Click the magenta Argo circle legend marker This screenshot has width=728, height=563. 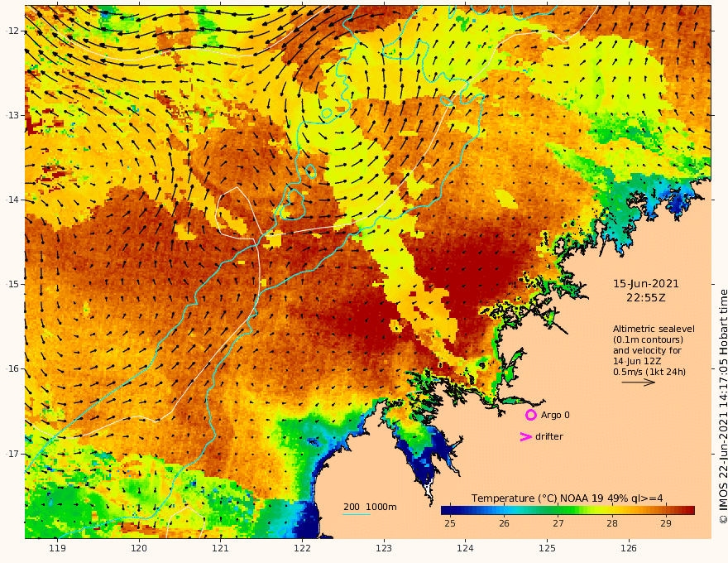click(x=530, y=415)
